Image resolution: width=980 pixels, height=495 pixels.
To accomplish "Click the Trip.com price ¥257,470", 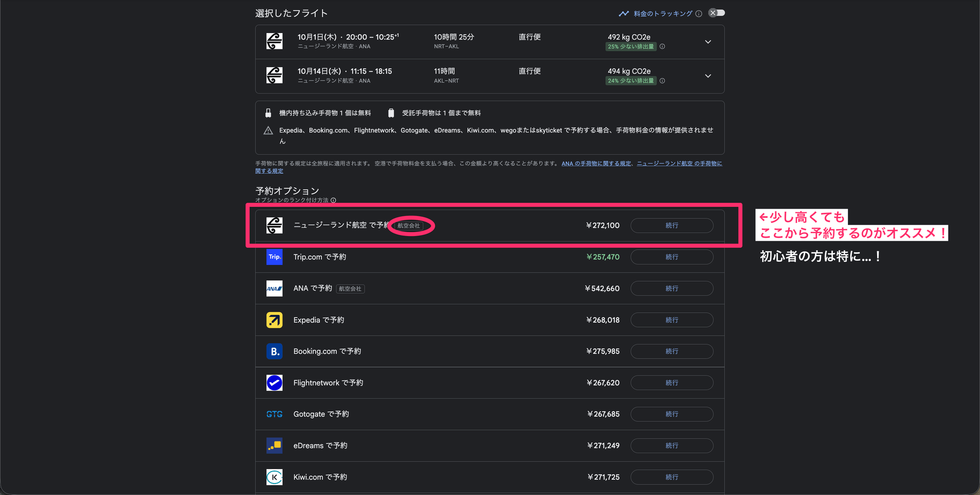I will click(x=603, y=257).
